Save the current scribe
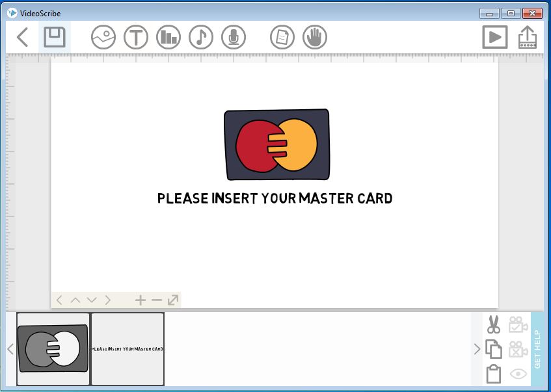 pos(54,37)
